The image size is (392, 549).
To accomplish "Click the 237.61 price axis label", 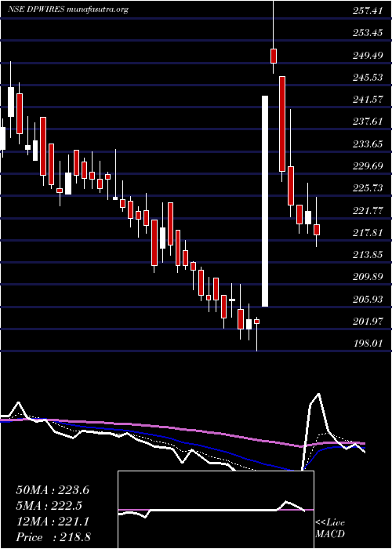I will [x=368, y=122].
